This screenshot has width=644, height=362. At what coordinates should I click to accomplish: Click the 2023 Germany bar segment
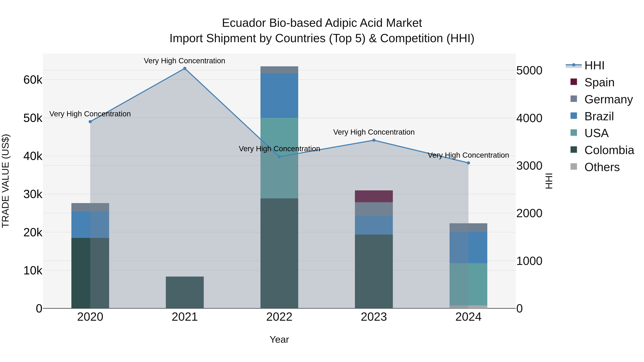pos(374,209)
